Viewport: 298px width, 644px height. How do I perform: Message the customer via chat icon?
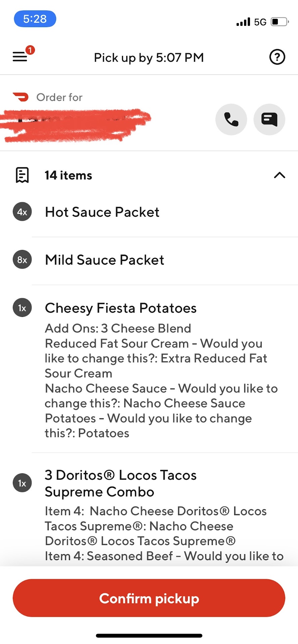tap(269, 119)
